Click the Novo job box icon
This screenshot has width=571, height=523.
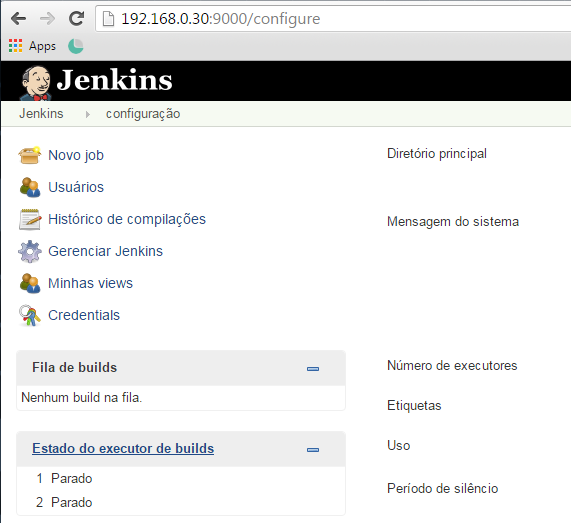coord(29,156)
